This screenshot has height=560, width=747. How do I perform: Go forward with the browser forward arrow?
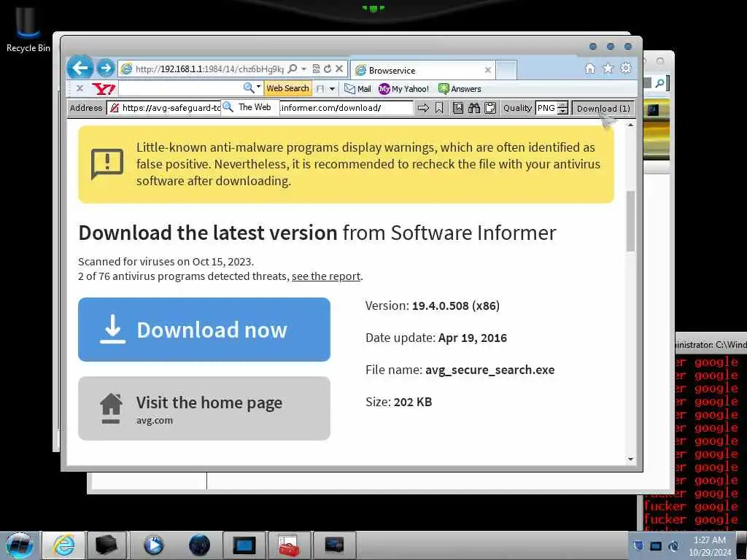[x=106, y=69]
